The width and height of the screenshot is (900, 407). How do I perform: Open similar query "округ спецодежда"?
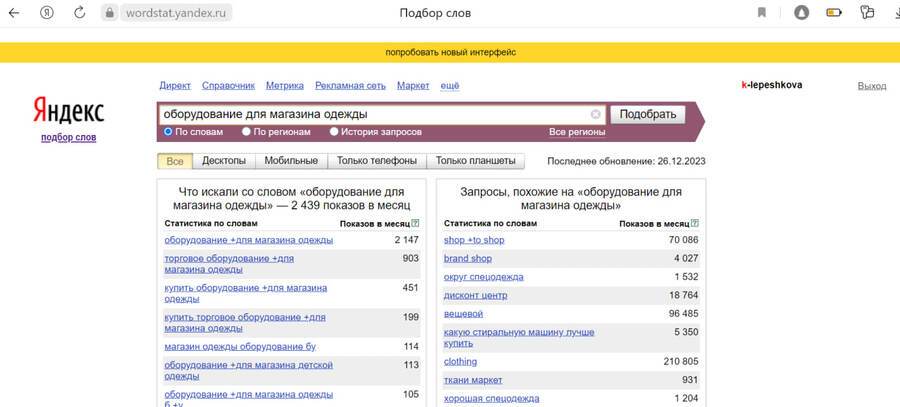click(x=484, y=277)
